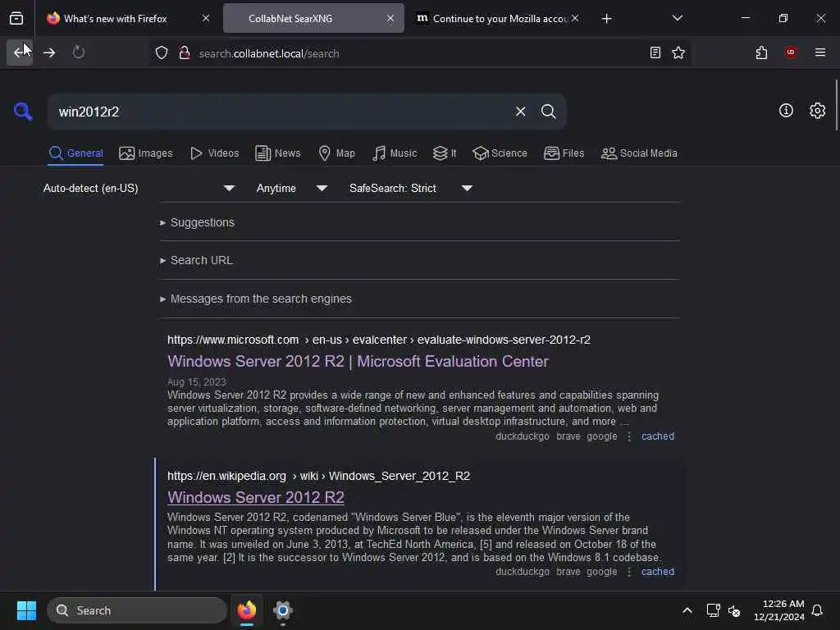Bookmark this page with star icon
The image size is (840, 630).
[678, 52]
